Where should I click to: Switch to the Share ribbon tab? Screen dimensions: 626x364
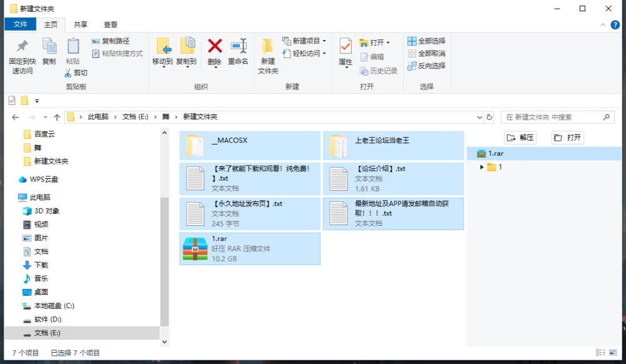[80, 25]
